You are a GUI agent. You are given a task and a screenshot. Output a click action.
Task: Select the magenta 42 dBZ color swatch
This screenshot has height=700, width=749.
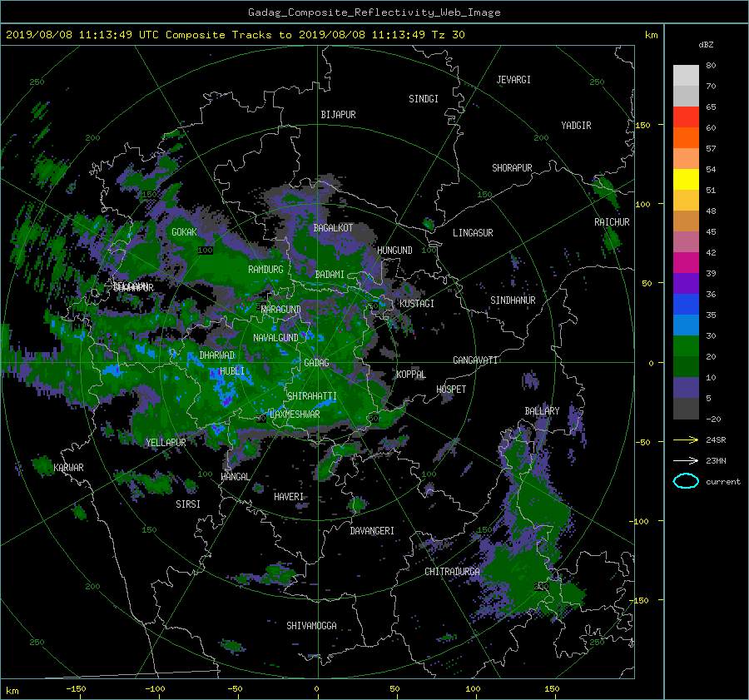[x=686, y=262]
